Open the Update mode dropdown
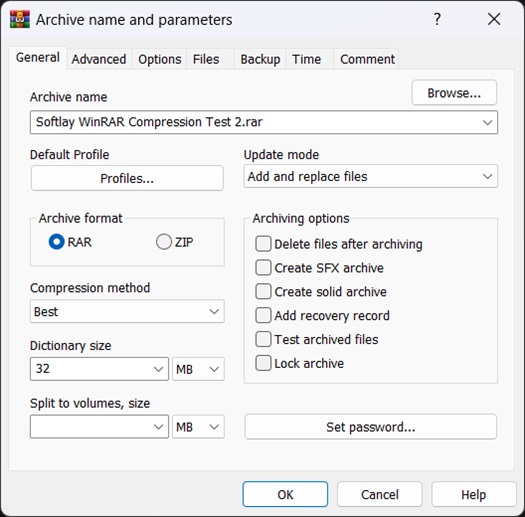Viewport: 525px width, 517px height. [x=371, y=176]
